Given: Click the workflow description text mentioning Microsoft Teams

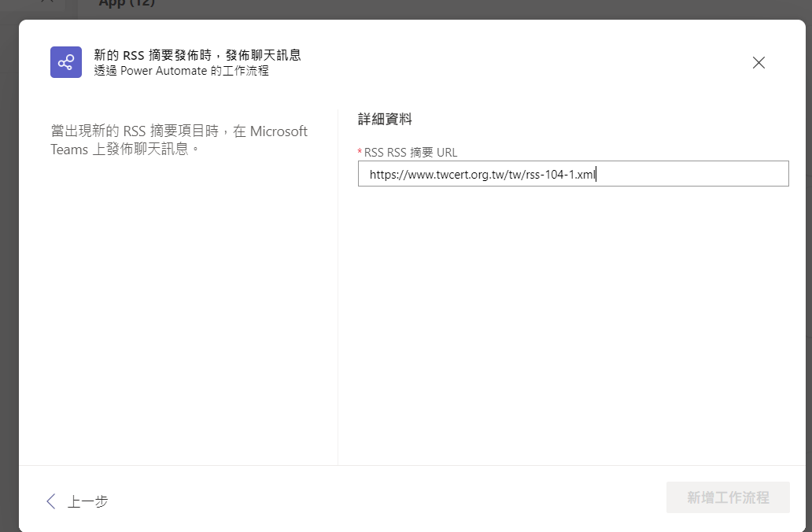Looking at the screenshot, I should (x=179, y=140).
